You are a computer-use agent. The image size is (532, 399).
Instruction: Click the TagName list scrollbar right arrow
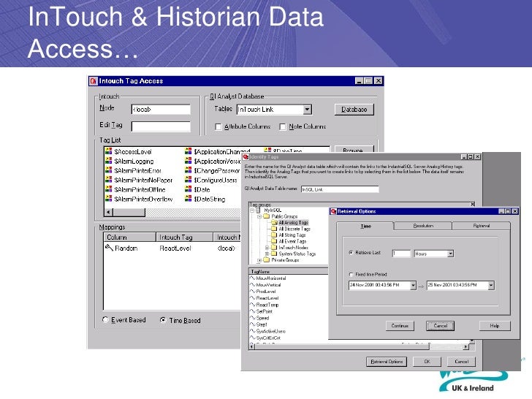pos(466,346)
